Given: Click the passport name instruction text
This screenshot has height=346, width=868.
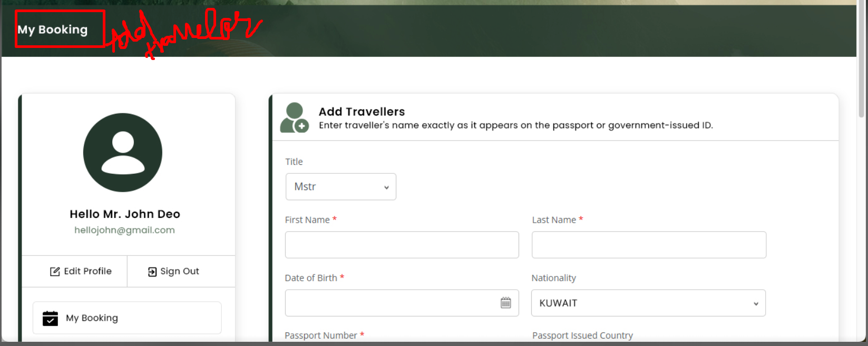Looking at the screenshot, I should [x=515, y=125].
